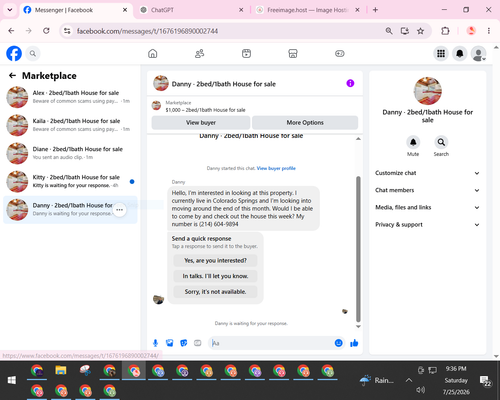Send quick response 'Sorry, it's not available.'
Image resolution: width=500 pixels, height=400 pixels.
pyautogui.click(x=215, y=292)
